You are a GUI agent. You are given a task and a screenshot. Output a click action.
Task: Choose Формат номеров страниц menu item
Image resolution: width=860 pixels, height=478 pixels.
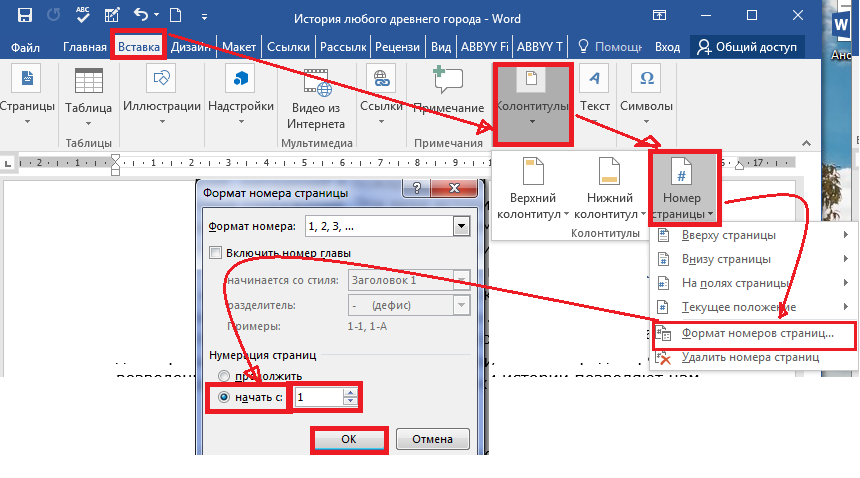click(756, 334)
